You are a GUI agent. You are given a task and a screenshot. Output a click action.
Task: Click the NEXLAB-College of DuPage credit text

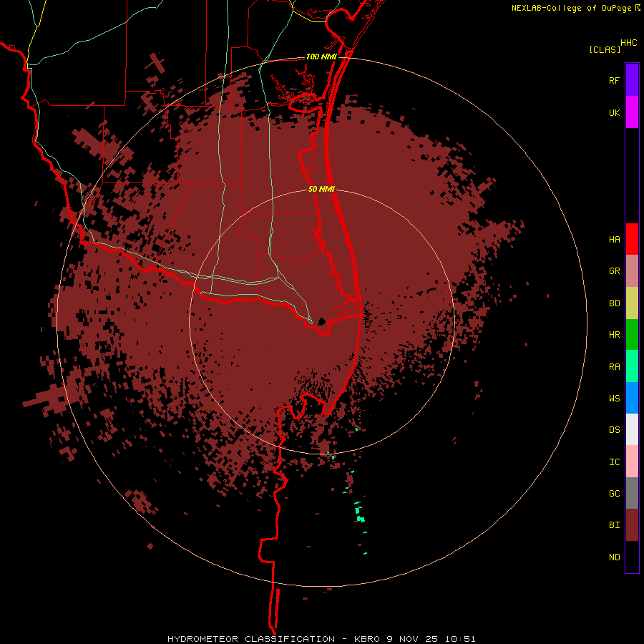[x=571, y=8]
